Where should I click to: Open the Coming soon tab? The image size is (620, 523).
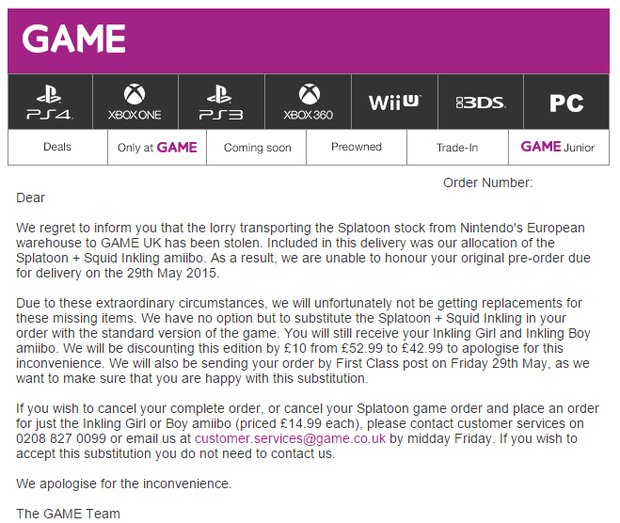click(257, 147)
